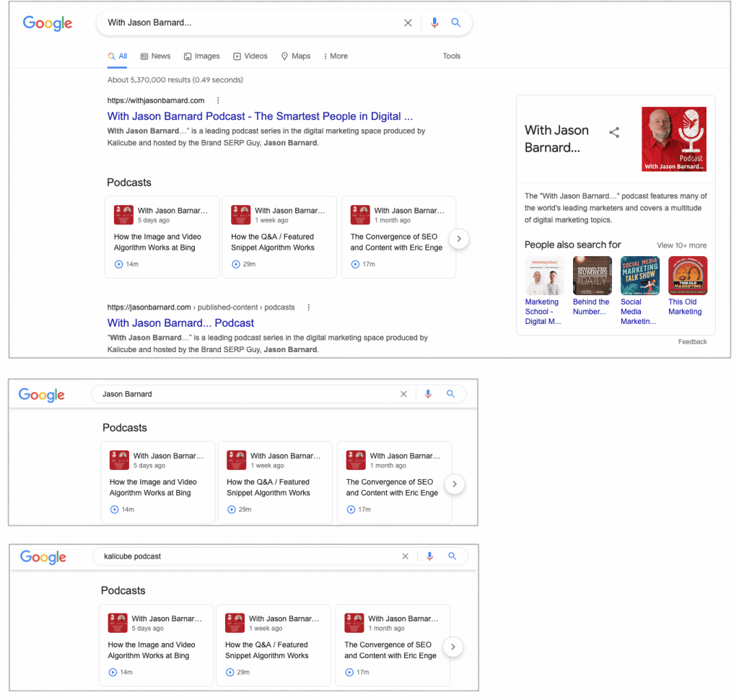Click the Google logo beside the "Jason Barnard" search

41,395
